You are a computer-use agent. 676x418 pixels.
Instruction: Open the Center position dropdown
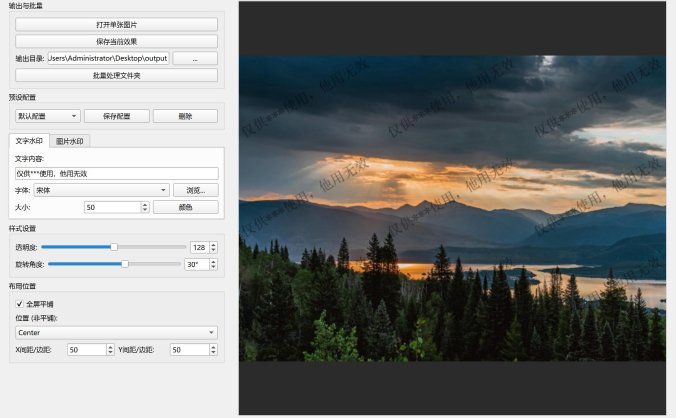point(116,333)
